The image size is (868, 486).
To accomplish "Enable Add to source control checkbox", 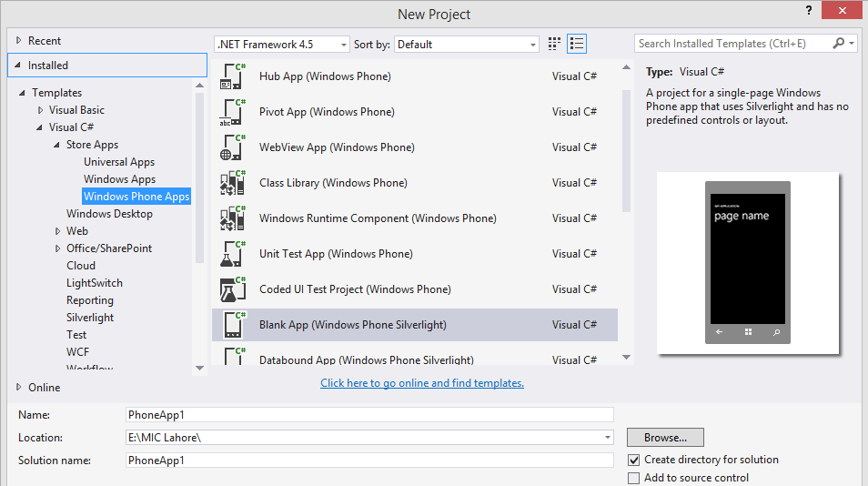I will (x=634, y=478).
